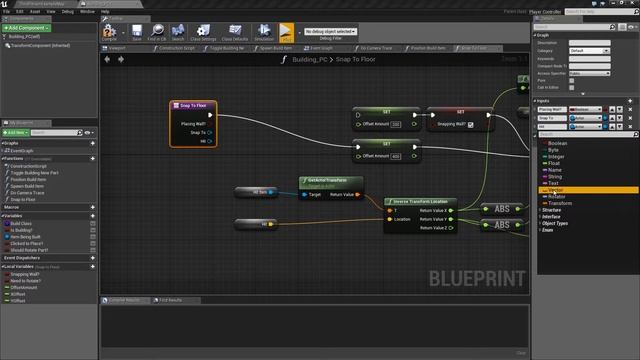The image size is (640, 360).
Task: Switch to Construction Script tab
Action: pyautogui.click(x=176, y=48)
